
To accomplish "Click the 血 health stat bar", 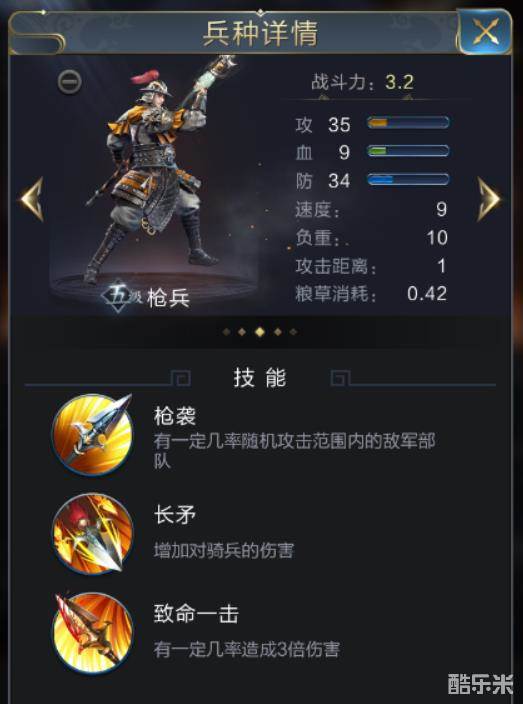I will pos(408,151).
